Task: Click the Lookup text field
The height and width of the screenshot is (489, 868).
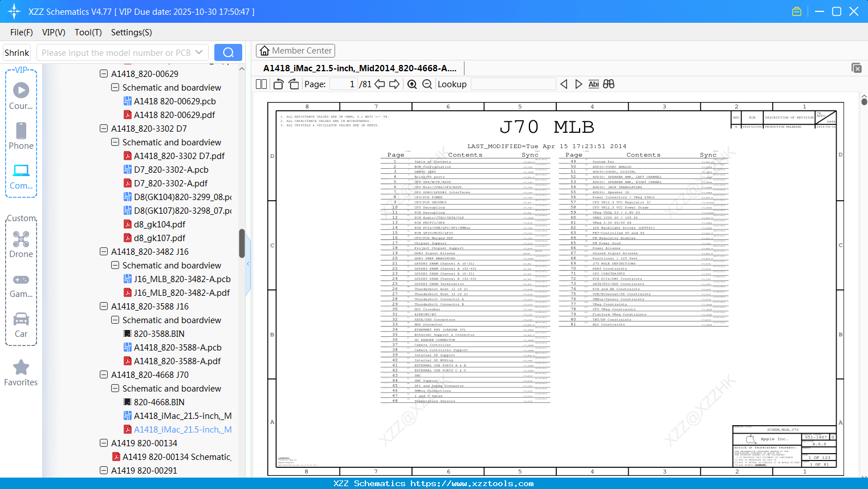Action: (x=514, y=84)
